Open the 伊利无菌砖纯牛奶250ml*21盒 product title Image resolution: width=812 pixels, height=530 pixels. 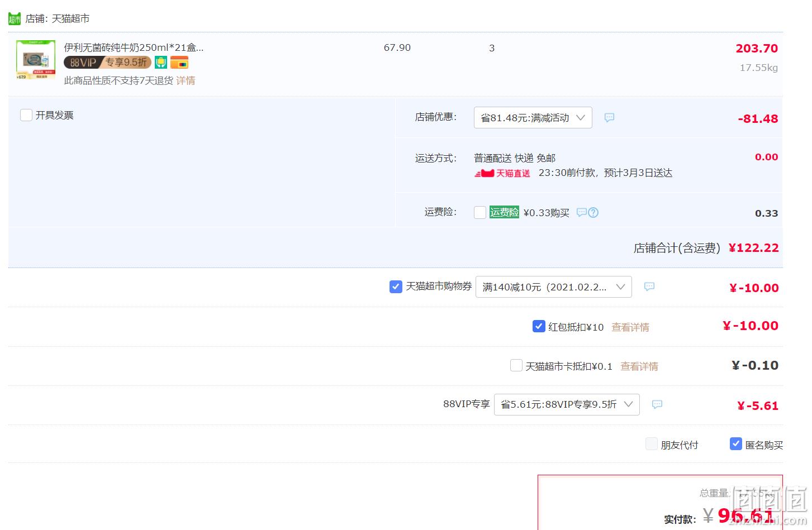click(134, 47)
